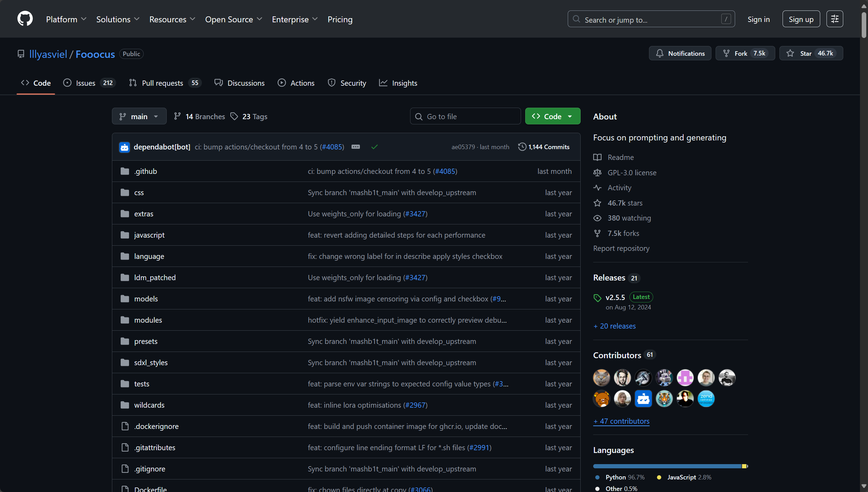The image size is (868, 492).
Task: Click the dependabot avatar in commit row
Action: (124, 147)
